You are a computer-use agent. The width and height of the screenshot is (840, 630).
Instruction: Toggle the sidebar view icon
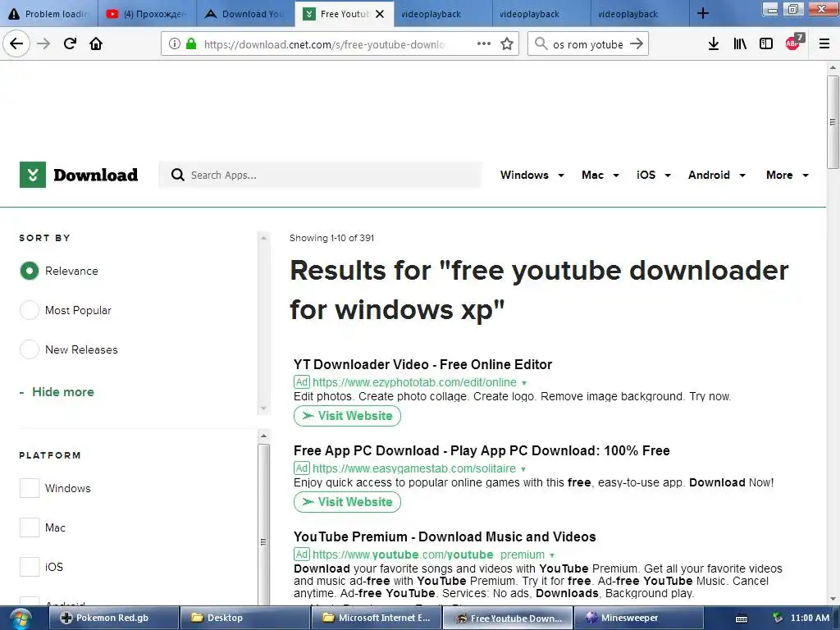pyautogui.click(x=766, y=43)
